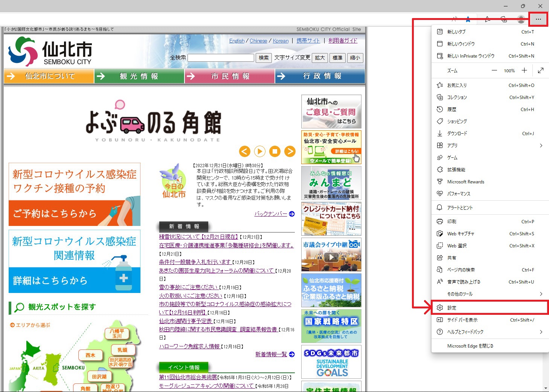Click the find on page icon

(439, 270)
